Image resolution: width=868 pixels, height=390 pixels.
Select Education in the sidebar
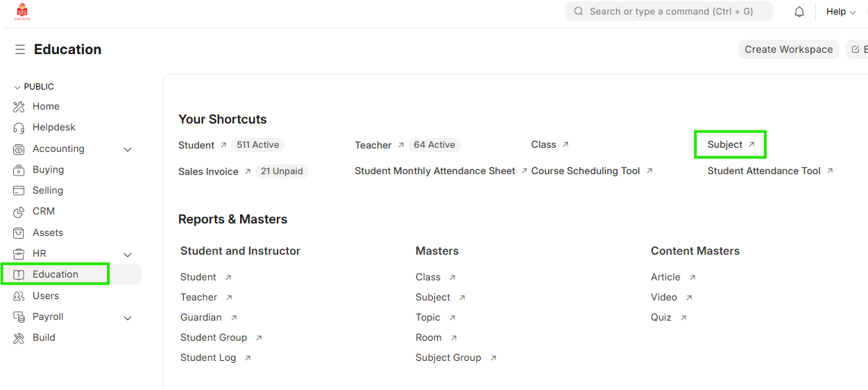click(56, 275)
